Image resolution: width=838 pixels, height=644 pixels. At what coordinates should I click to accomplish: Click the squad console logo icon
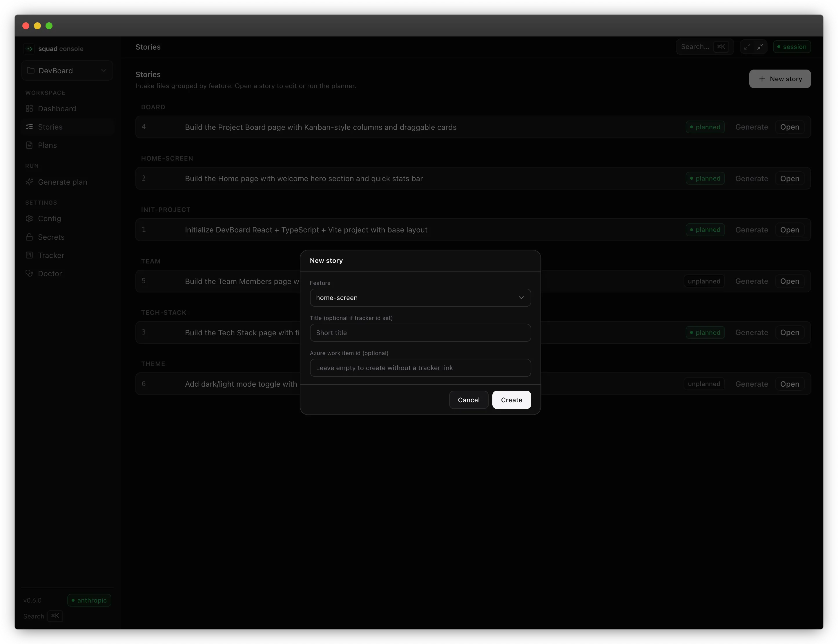click(x=29, y=49)
